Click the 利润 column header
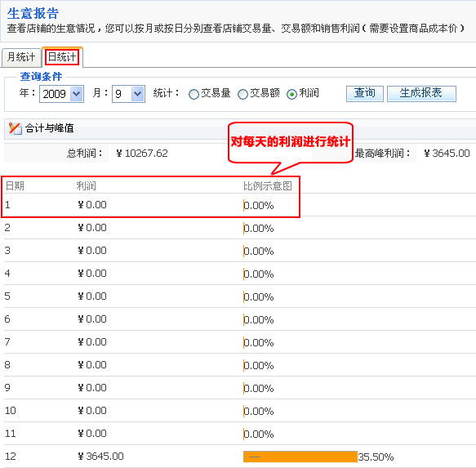Viewport: 476px width, 468px height. (87, 186)
